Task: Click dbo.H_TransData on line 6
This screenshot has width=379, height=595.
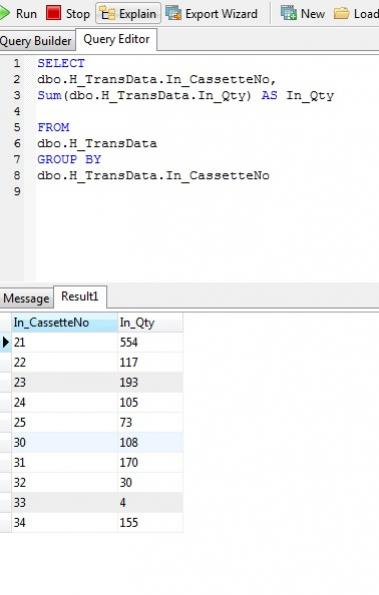Action: pos(97,143)
